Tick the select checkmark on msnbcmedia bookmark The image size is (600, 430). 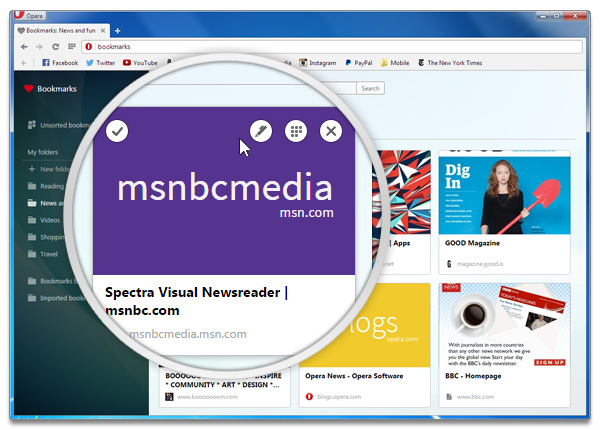tap(117, 130)
